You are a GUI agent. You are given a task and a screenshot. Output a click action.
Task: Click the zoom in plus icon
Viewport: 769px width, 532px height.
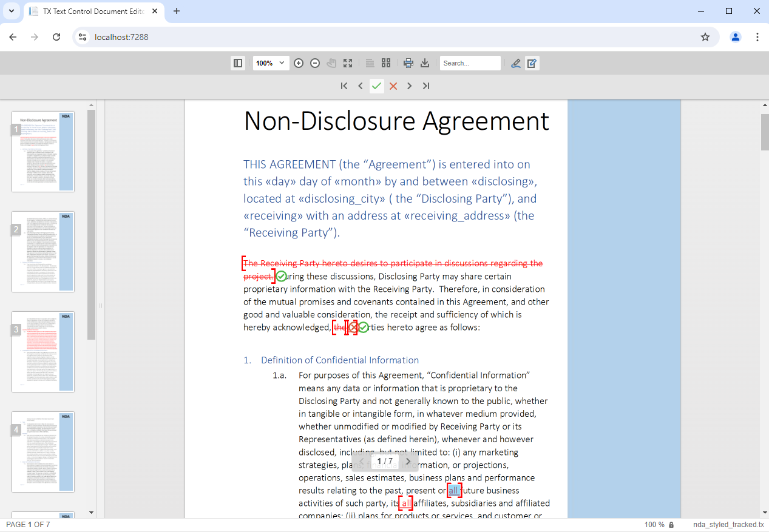[x=299, y=63]
